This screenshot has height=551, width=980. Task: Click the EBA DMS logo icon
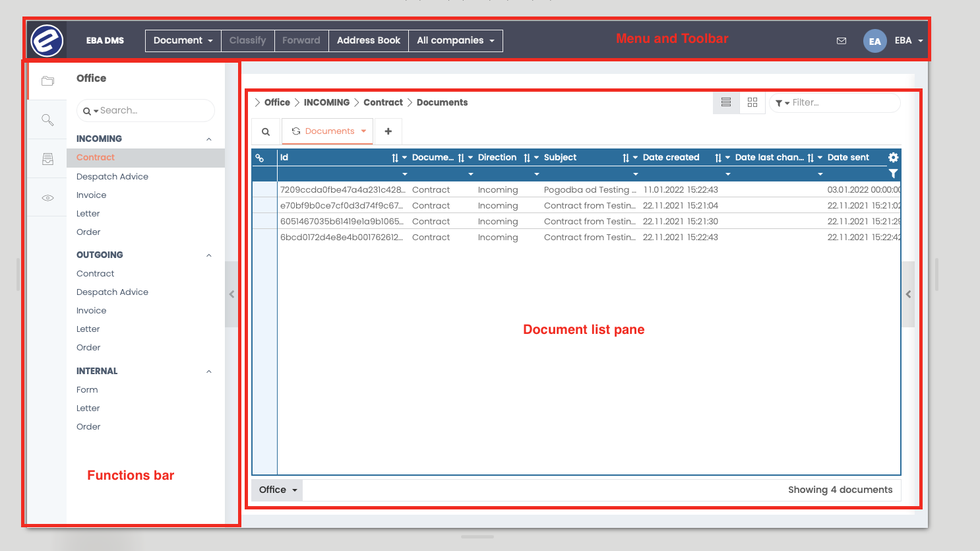(47, 40)
